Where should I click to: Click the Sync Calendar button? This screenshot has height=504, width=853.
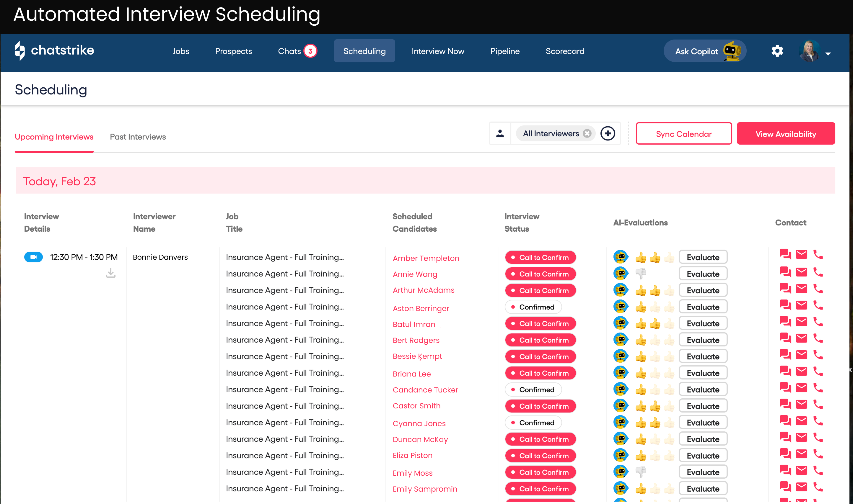point(683,134)
